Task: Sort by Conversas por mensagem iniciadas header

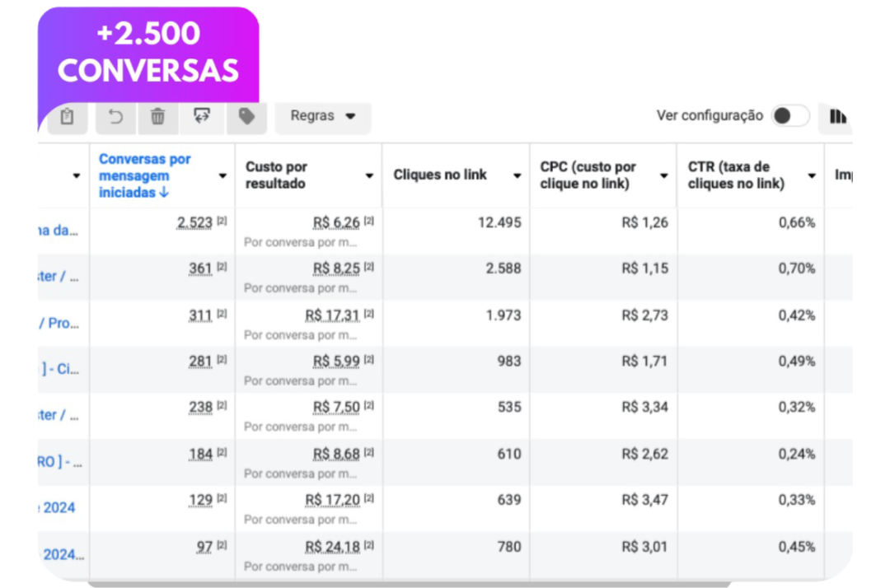Action: [x=145, y=175]
